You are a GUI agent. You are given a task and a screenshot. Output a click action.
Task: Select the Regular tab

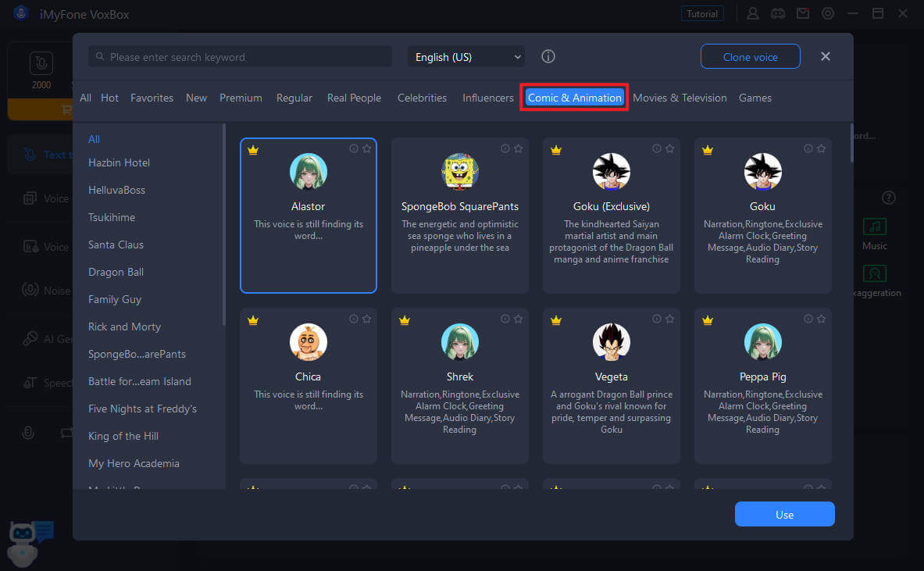pyautogui.click(x=294, y=98)
